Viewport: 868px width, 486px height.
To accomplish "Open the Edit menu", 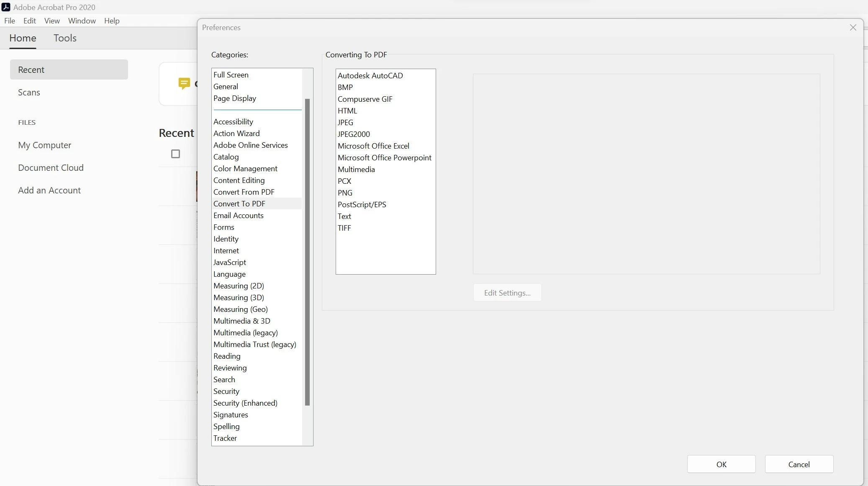I will pyautogui.click(x=29, y=21).
